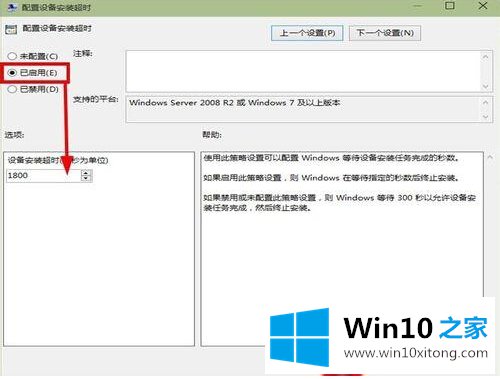Click supported platform box scroll down arrow
Screen dimensions: 500x379
coord(486,117)
